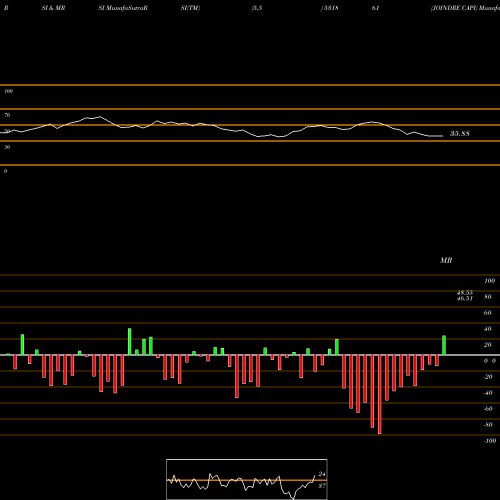Screen dimensions: 500x500
Task: Click the value 37 in the mini chart
Action: 322,486
